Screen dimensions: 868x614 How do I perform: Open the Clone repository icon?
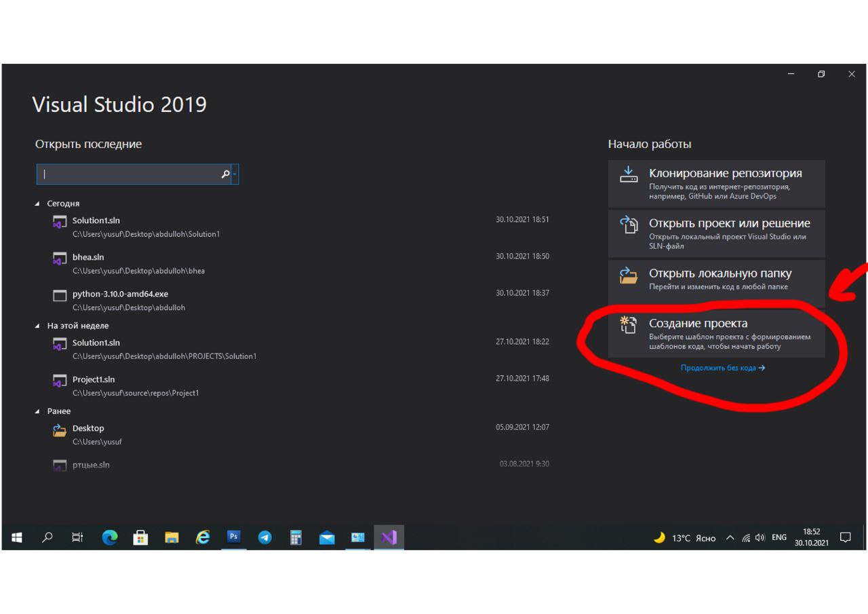point(629,174)
